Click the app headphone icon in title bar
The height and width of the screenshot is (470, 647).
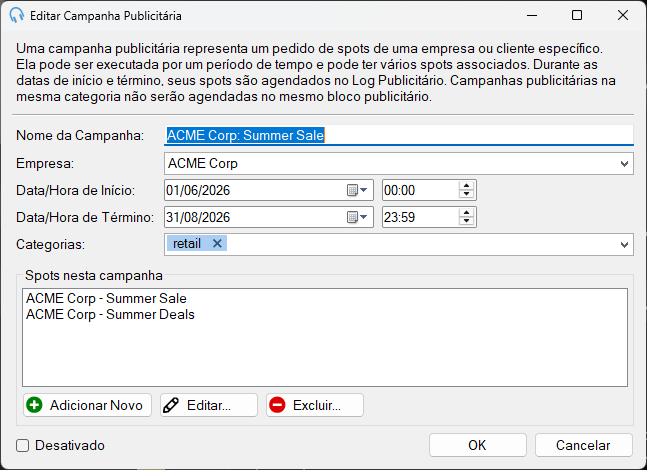[x=17, y=15]
